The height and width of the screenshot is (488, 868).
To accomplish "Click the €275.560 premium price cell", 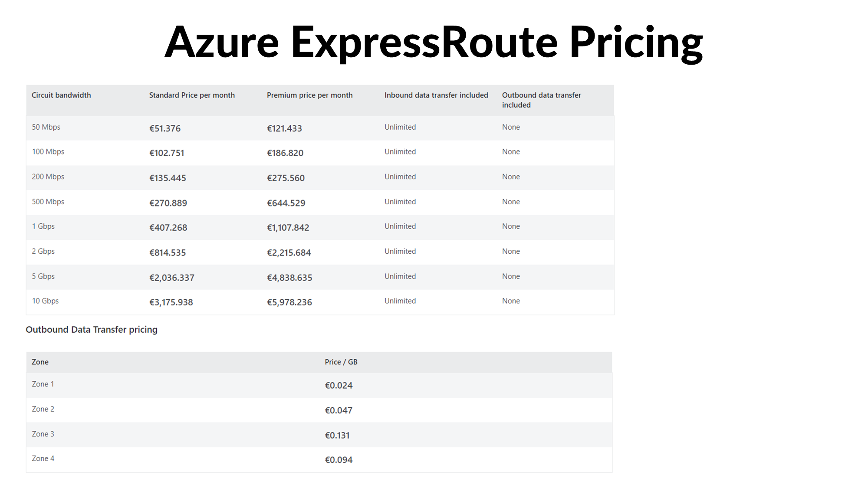I will (286, 178).
